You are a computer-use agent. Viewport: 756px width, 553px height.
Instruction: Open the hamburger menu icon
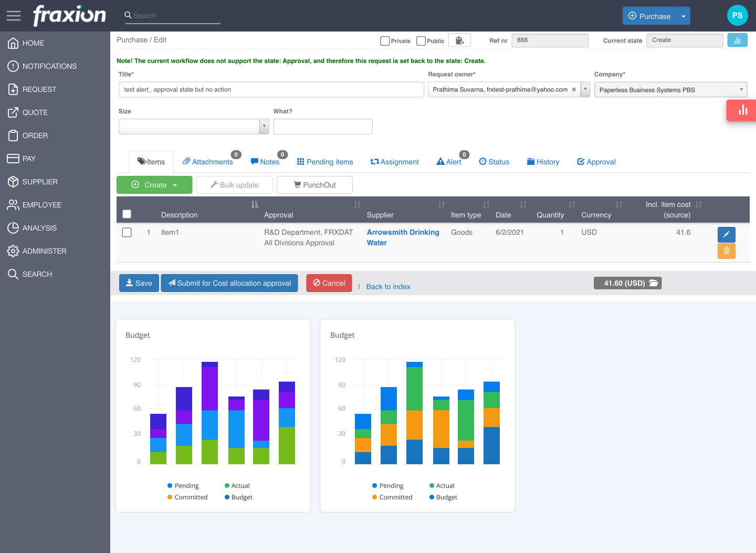pos(14,16)
